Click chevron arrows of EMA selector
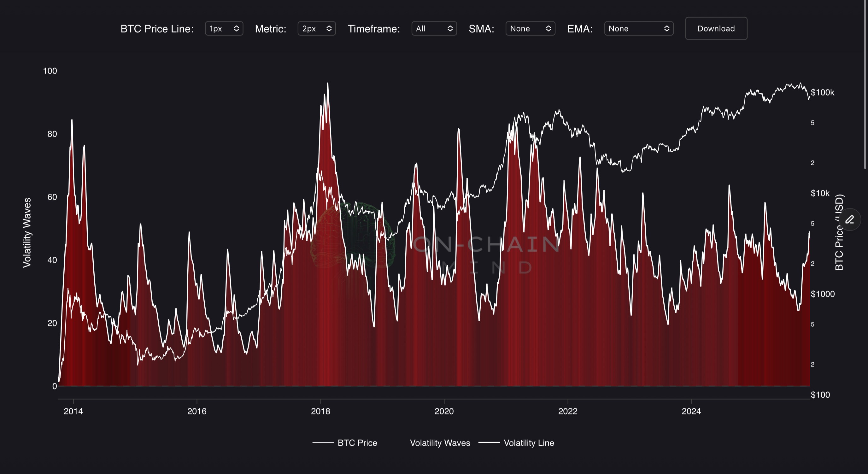868x474 pixels. coord(666,29)
